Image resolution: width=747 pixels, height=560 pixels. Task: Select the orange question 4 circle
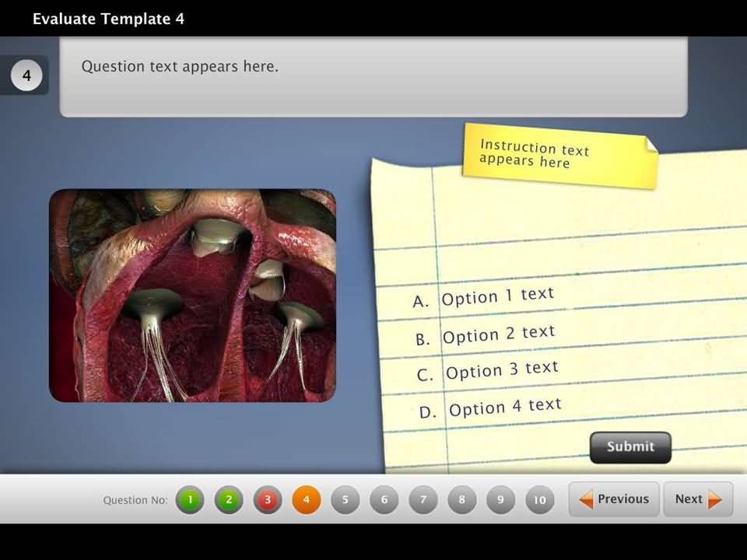click(x=307, y=500)
